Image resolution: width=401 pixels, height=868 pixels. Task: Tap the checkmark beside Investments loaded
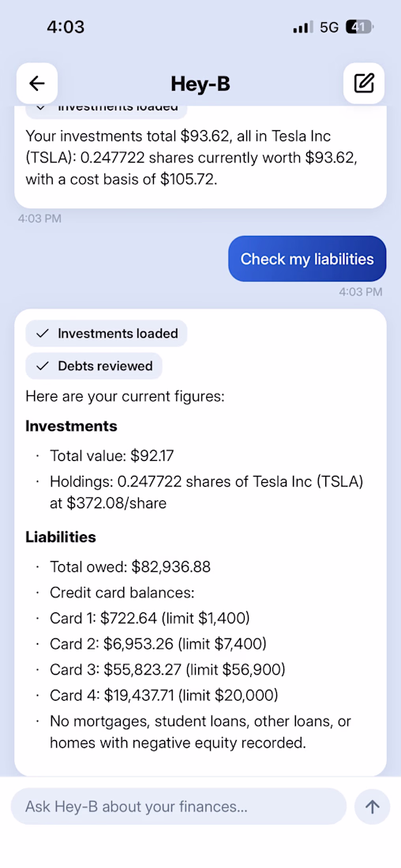pyautogui.click(x=42, y=333)
